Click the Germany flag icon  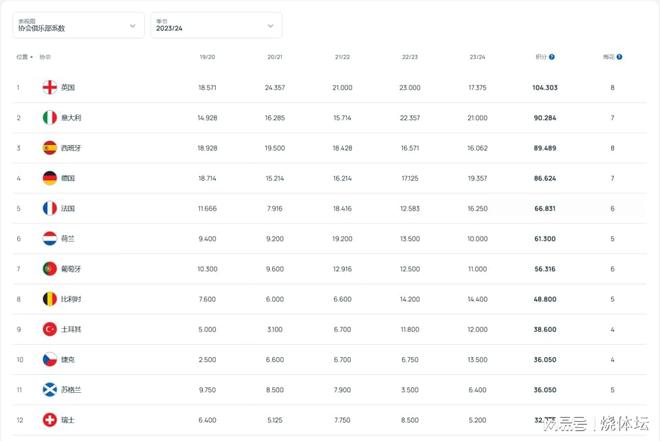tap(49, 178)
